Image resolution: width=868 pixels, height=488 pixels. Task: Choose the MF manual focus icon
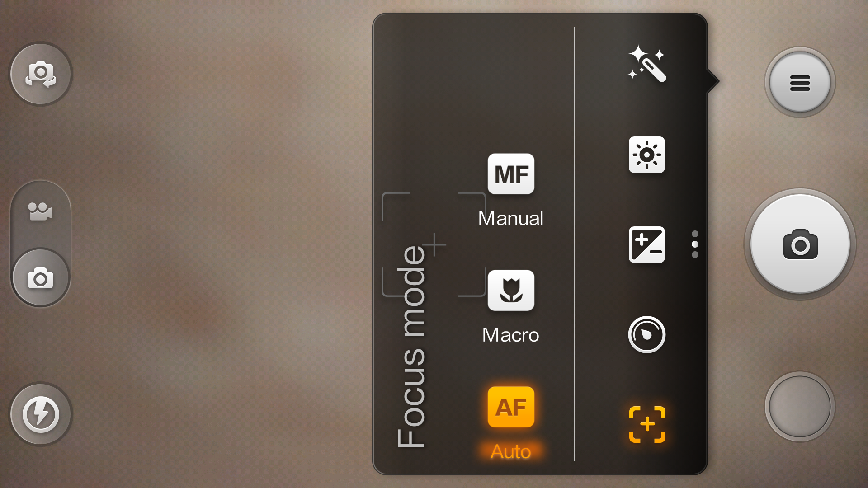pos(511,174)
